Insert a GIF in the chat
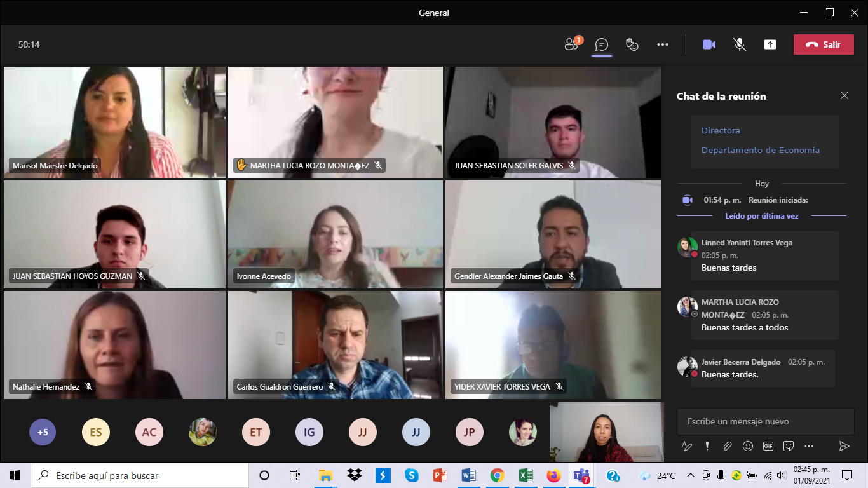Viewport: 868px width, 488px height. [x=768, y=446]
